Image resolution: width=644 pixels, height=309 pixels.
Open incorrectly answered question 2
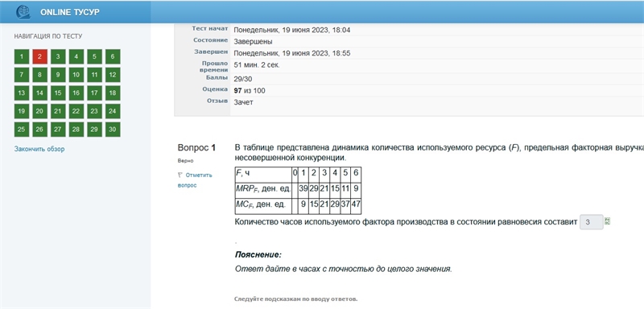(x=39, y=56)
